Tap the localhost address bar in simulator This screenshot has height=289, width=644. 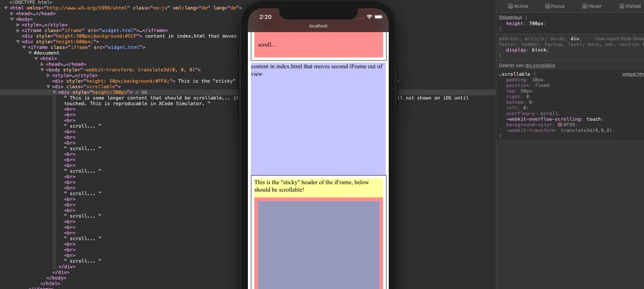(x=318, y=26)
